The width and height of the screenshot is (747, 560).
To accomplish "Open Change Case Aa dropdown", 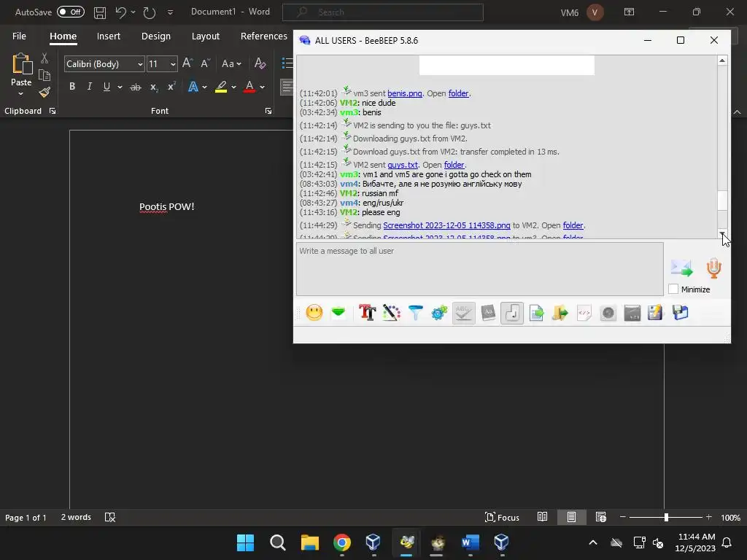I will [231, 63].
